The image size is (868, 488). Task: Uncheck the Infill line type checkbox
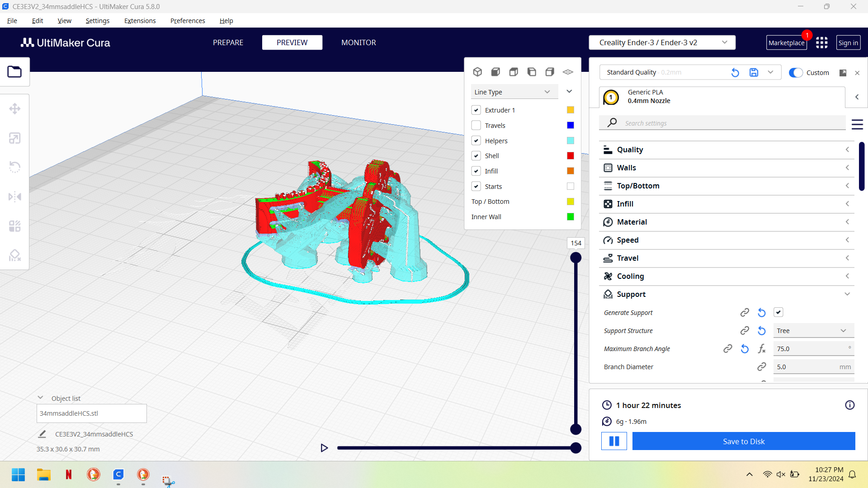pyautogui.click(x=476, y=171)
